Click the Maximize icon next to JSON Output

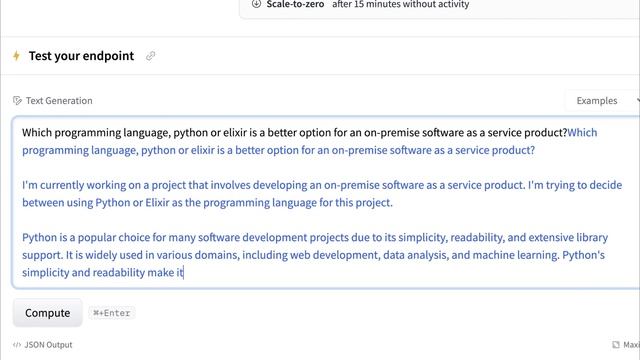pos(616,345)
